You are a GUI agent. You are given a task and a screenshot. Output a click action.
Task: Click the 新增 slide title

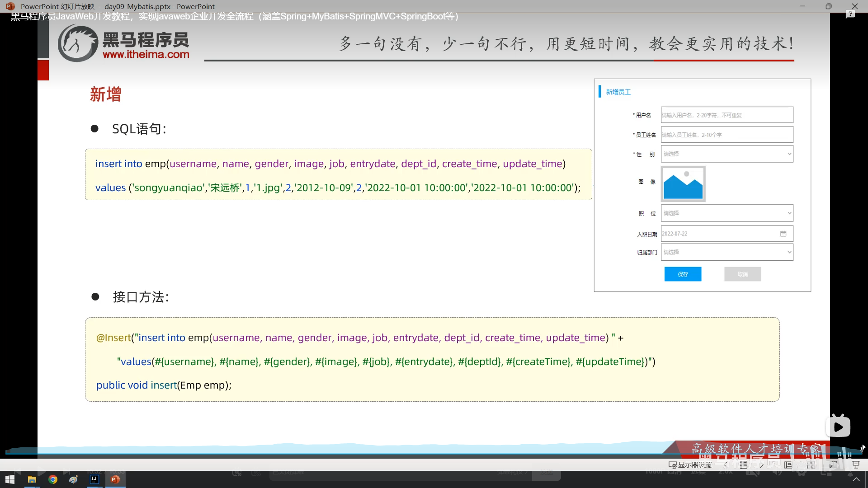[105, 94]
